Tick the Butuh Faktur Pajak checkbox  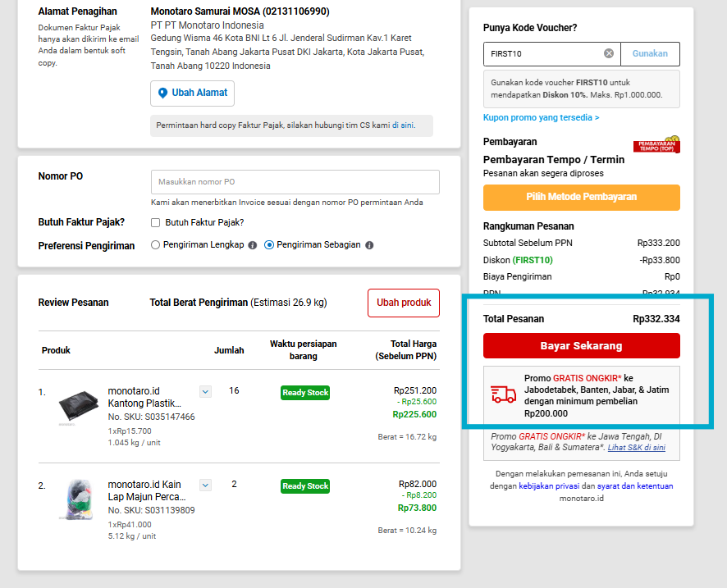[155, 223]
